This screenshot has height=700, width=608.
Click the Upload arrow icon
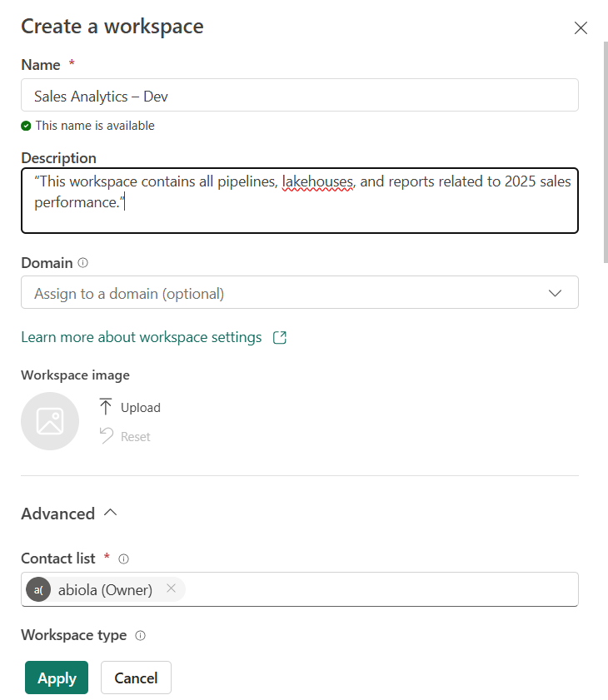pyautogui.click(x=106, y=407)
